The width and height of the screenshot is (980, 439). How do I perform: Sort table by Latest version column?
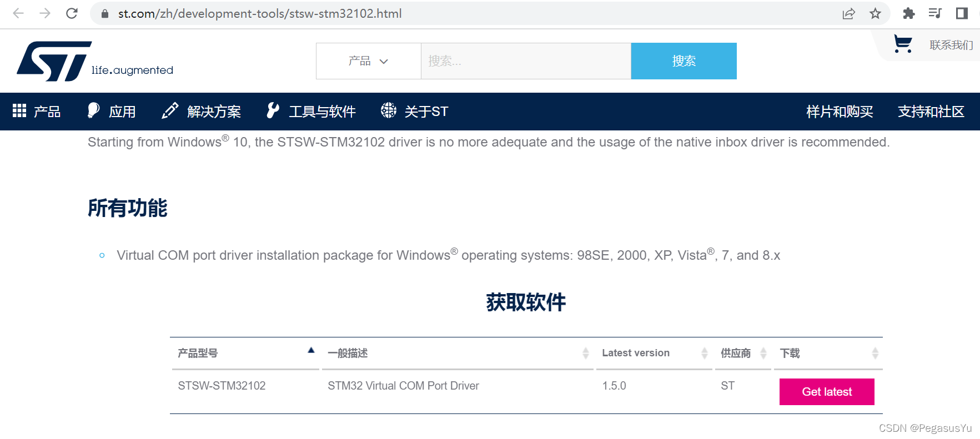654,353
